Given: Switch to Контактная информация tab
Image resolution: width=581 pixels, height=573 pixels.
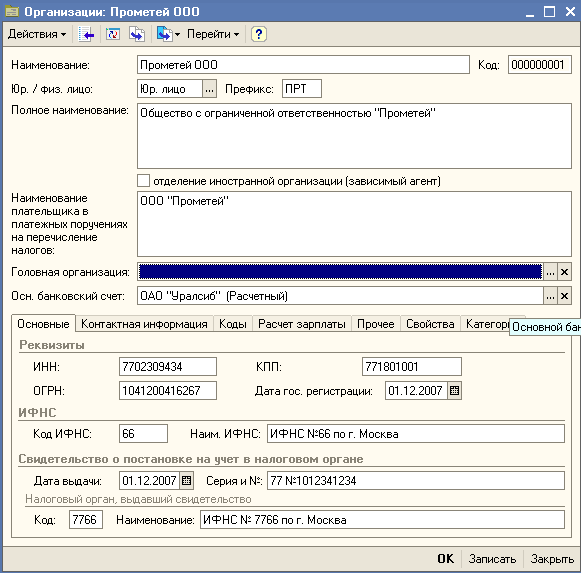Looking at the screenshot, I should (144, 324).
